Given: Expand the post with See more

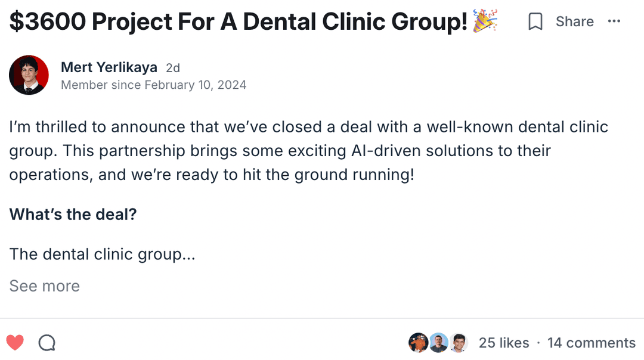Looking at the screenshot, I should click(44, 286).
